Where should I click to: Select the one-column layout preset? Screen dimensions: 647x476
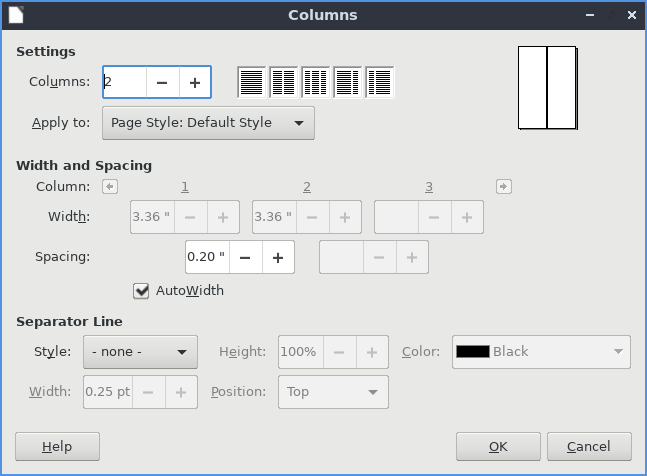pyautogui.click(x=252, y=82)
